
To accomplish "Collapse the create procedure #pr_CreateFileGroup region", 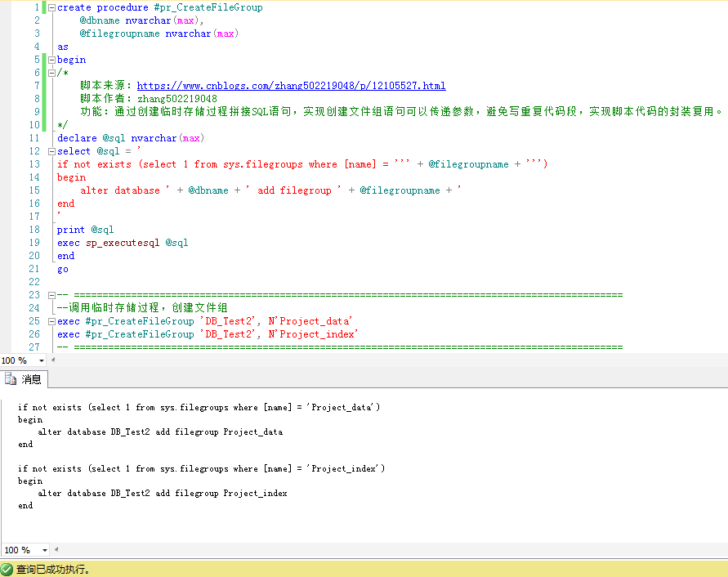I will 51,7.
